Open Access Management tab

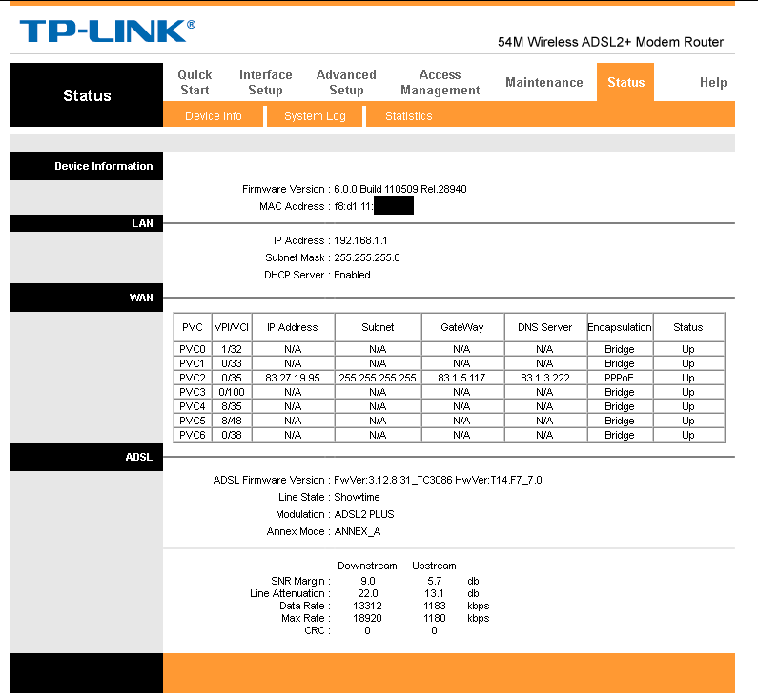[440, 82]
